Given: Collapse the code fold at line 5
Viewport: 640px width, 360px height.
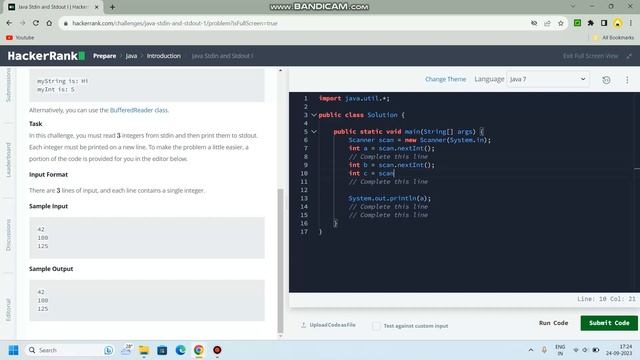Looking at the screenshot, I should (313, 132).
